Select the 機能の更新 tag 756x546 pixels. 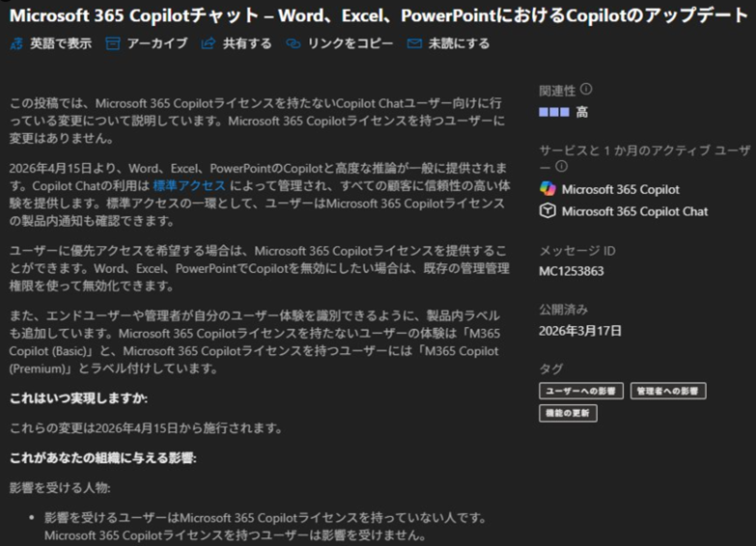568,413
